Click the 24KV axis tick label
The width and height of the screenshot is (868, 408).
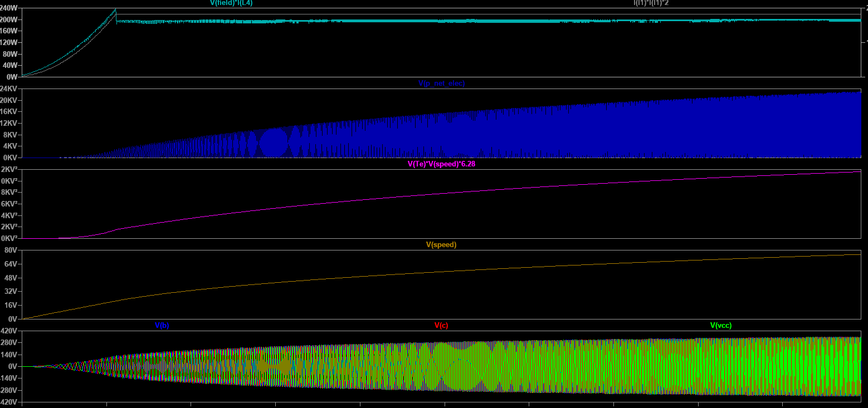[x=9, y=89]
